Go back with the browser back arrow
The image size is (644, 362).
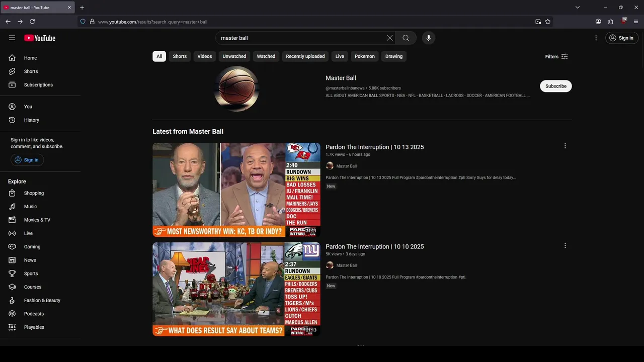(x=8, y=22)
